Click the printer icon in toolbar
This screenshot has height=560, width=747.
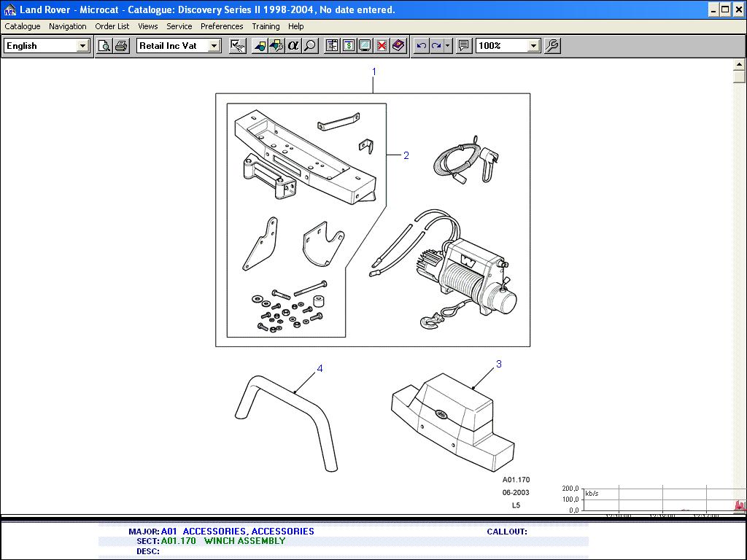coord(121,45)
